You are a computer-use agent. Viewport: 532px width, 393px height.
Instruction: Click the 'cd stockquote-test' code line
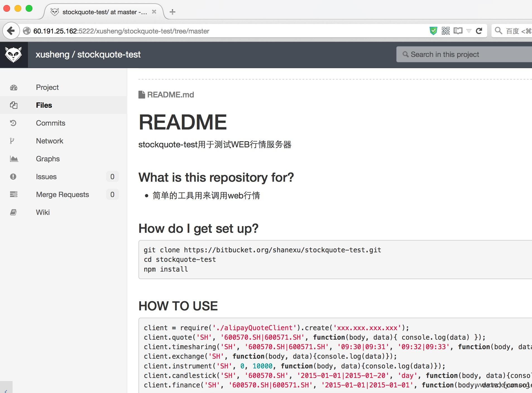coord(180,260)
